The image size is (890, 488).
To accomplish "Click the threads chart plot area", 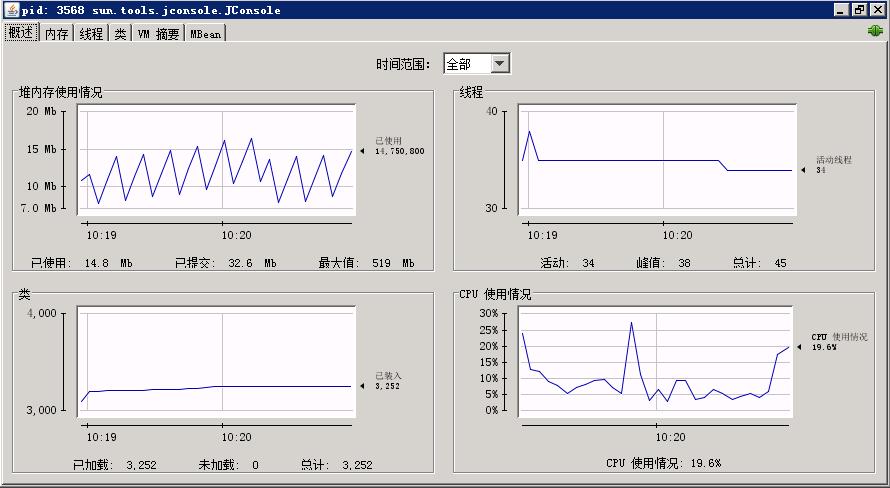I will click(x=656, y=159).
